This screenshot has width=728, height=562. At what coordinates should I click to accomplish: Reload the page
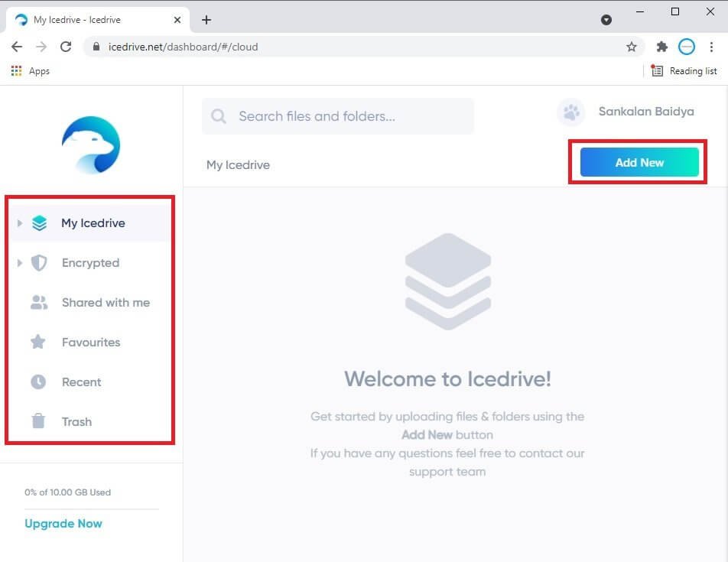point(66,47)
